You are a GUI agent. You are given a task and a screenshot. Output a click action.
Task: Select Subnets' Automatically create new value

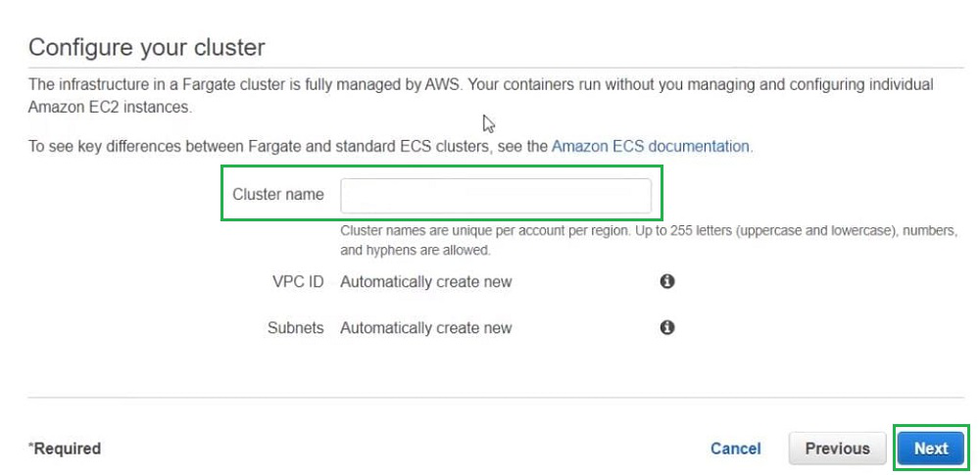pyautogui.click(x=425, y=328)
